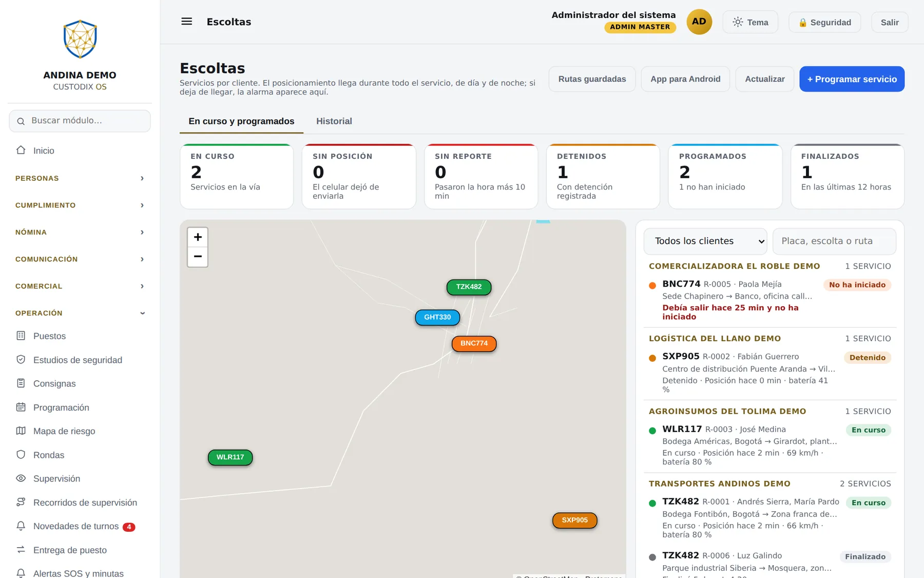Viewport: 924px width, 578px height.
Task: Click the WLR117 map marker
Action: pyautogui.click(x=230, y=457)
